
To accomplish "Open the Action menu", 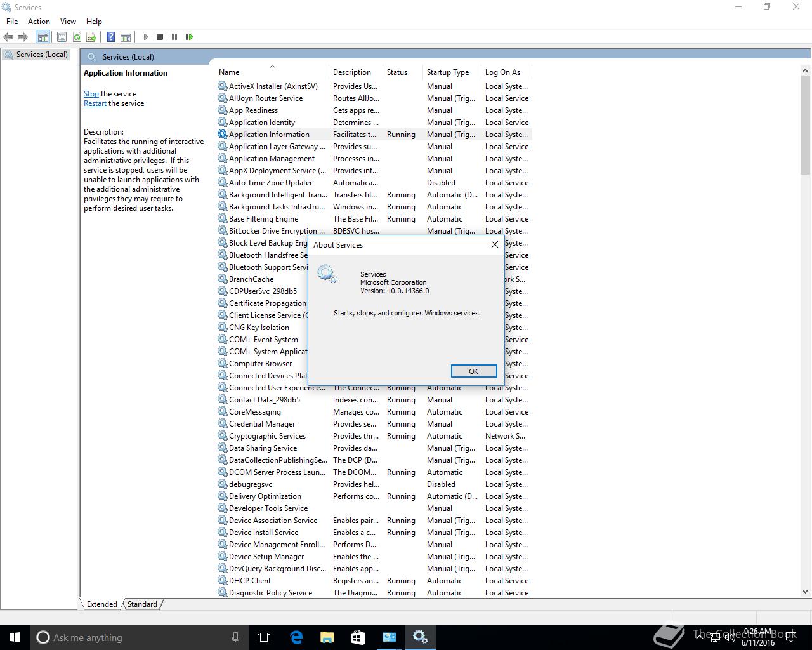I will 39,21.
